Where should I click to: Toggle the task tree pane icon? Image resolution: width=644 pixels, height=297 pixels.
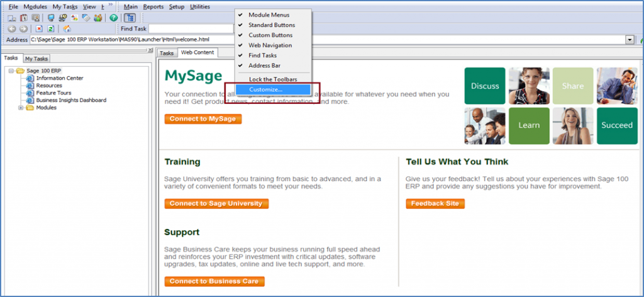[x=130, y=18]
